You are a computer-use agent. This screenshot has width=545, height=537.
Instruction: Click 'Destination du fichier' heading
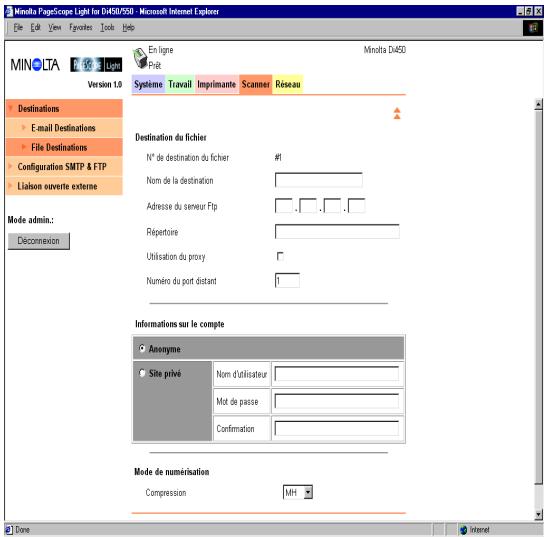pos(171,137)
